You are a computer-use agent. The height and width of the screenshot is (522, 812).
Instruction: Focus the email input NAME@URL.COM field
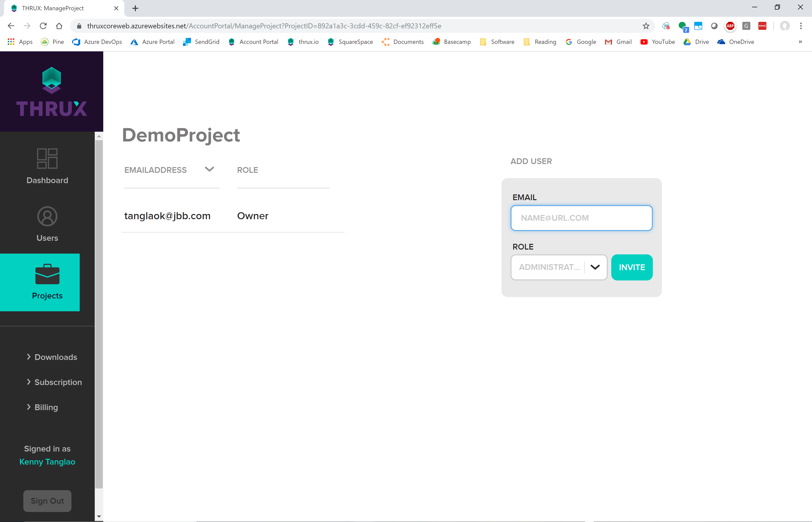581,218
